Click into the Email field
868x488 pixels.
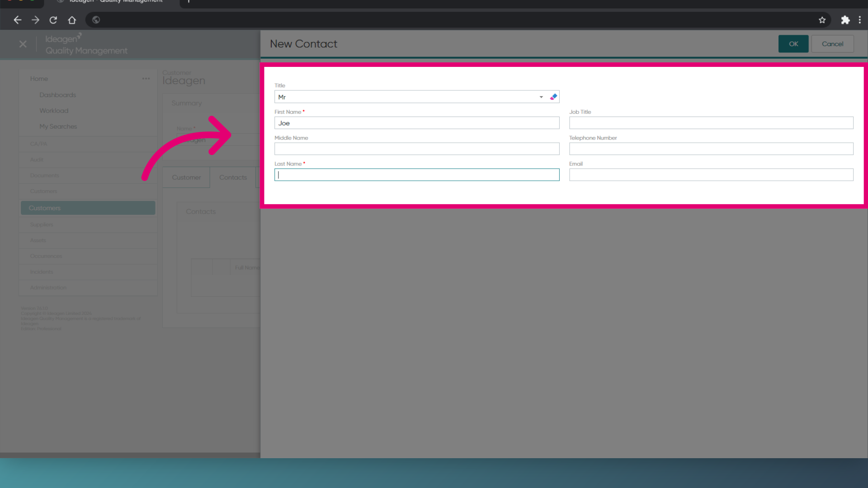tap(711, 175)
